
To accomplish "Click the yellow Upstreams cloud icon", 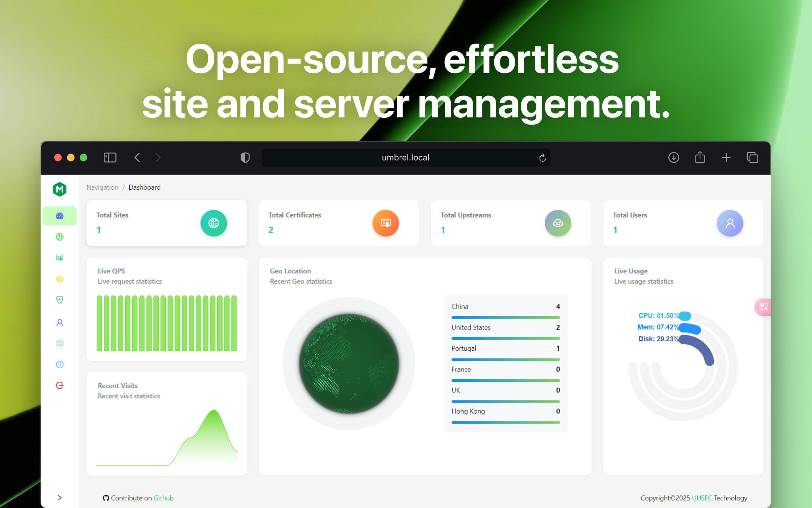I will [x=60, y=278].
